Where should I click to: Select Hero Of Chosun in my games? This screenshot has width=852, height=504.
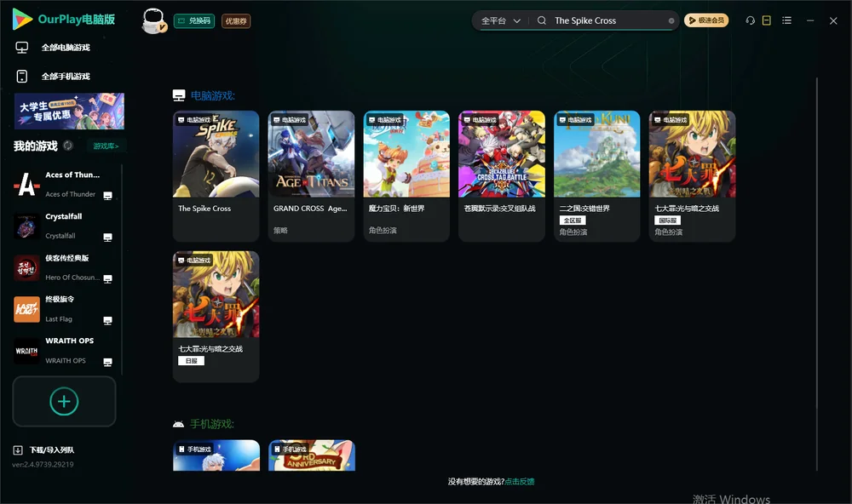click(x=63, y=267)
